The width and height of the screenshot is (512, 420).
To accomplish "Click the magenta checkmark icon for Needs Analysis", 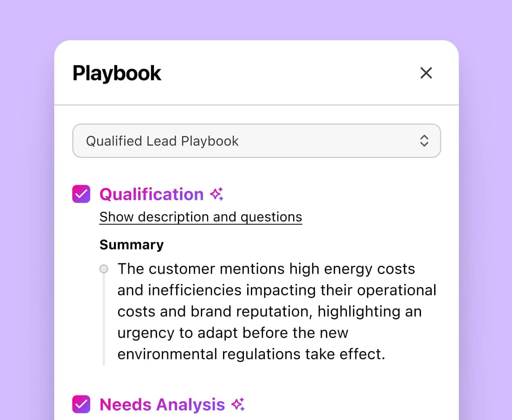I will coord(81,404).
